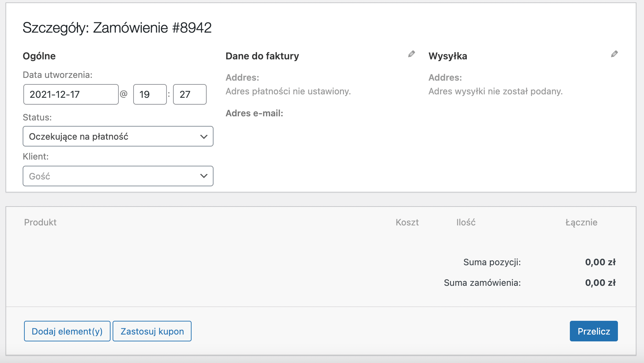Expand status list using its chevron arrow
The height and width of the screenshot is (363, 644).
click(x=204, y=137)
